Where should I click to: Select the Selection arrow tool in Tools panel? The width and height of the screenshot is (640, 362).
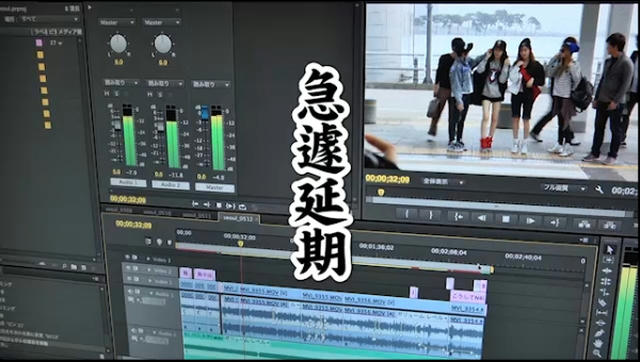click(610, 249)
